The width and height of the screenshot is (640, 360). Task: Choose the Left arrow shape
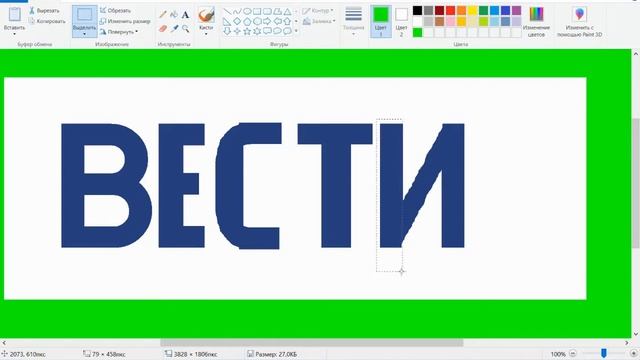click(277, 21)
